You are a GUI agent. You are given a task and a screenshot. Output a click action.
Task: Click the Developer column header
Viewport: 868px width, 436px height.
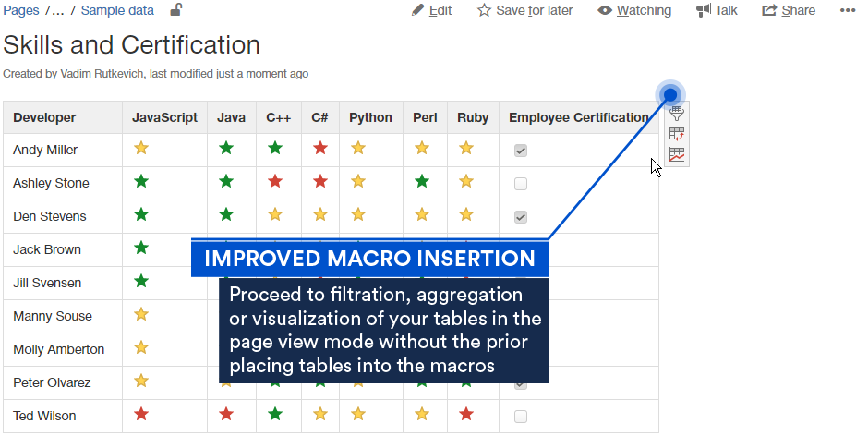click(44, 117)
